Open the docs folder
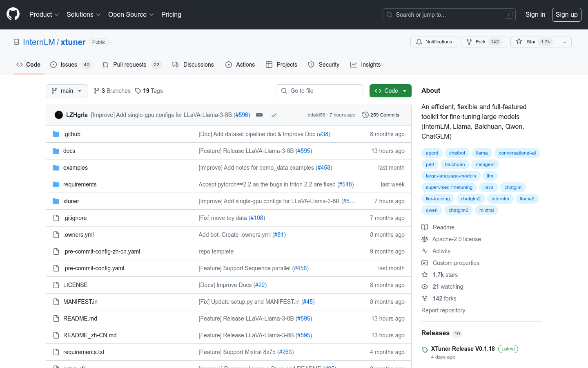Viewport: 588px width, 368px height. tap(69, 151)
